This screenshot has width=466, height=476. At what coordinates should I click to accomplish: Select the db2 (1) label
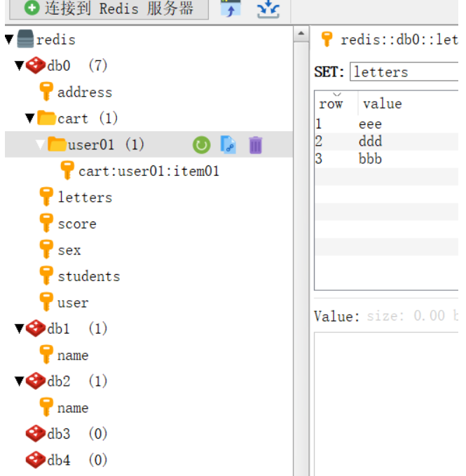coord(77,381)
